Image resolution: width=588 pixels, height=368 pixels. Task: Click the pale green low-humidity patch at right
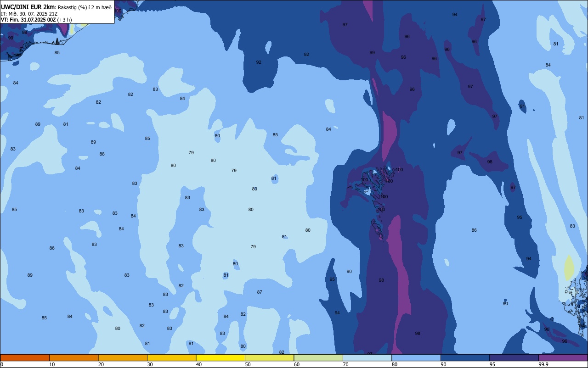(x=569, y=268)
